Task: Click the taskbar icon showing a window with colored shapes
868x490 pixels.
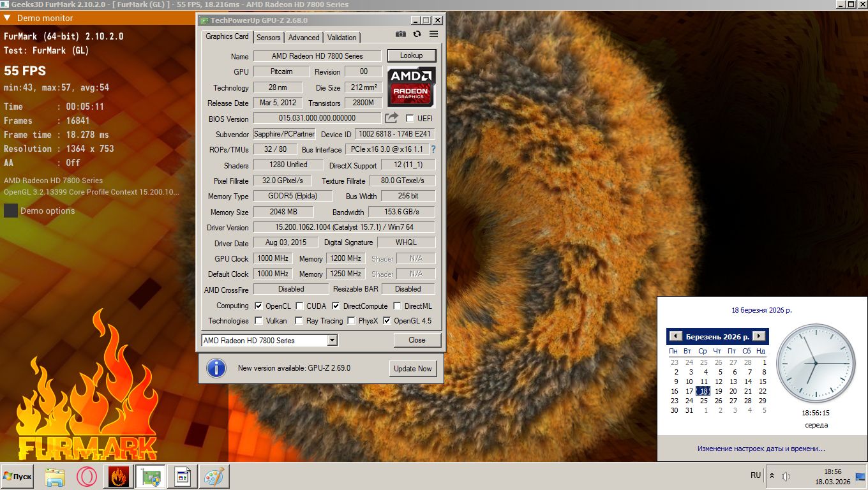Action: pos(182,477)
